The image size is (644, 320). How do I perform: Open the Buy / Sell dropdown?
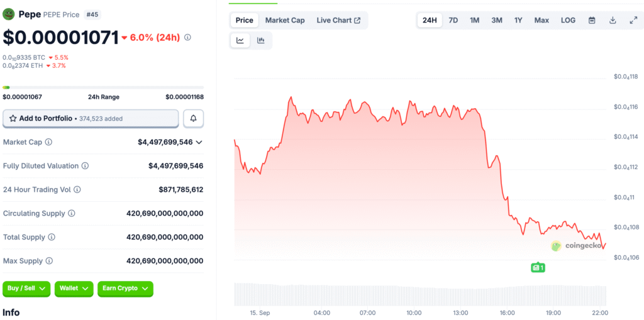[x=26, y=289]
